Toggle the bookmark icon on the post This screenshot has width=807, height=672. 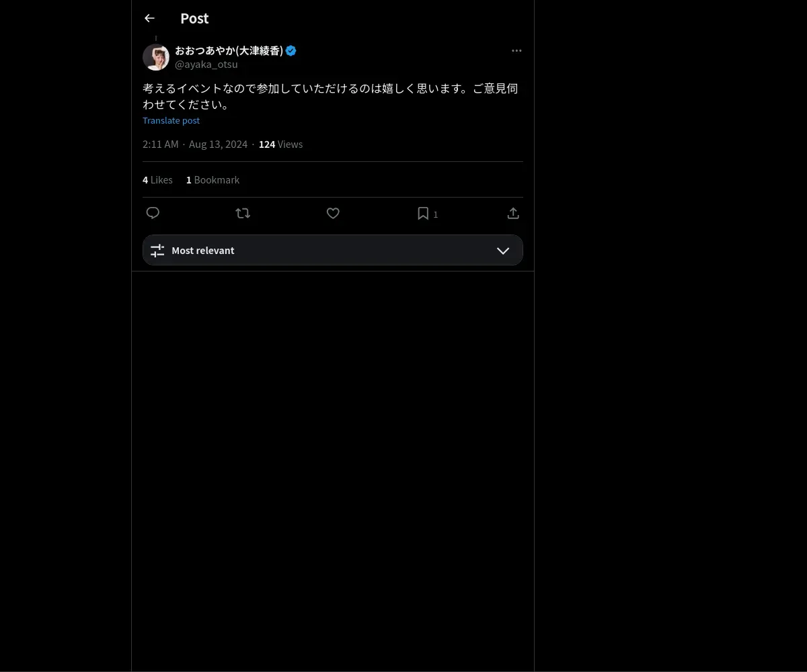423,213
